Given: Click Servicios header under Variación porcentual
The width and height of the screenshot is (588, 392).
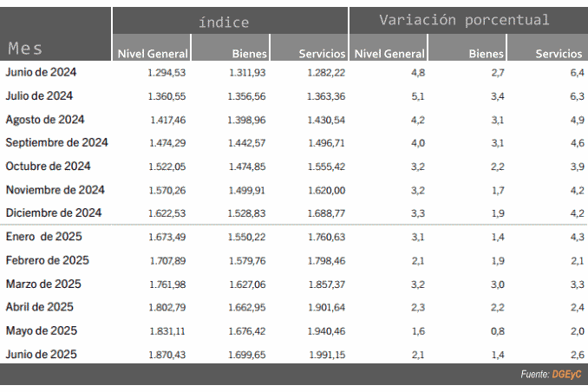Looking at the screenshot, I should point(559,54).
